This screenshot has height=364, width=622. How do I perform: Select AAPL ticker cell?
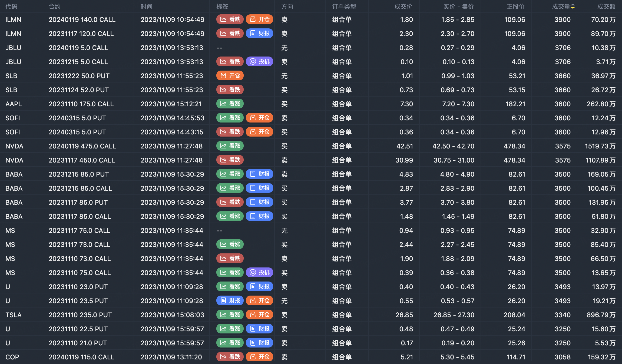(x=14, y=104)
